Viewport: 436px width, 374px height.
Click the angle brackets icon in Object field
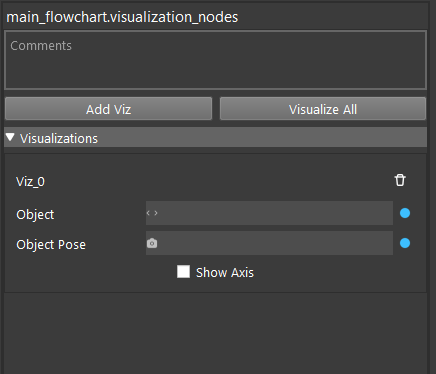point(152,213)
